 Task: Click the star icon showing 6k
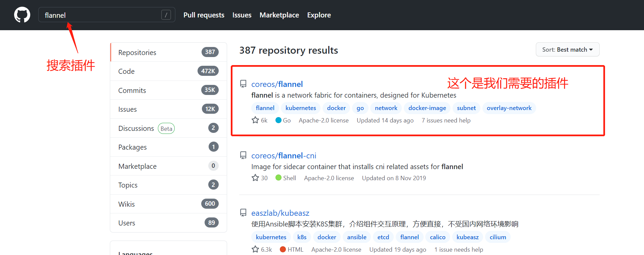[255, 120]
